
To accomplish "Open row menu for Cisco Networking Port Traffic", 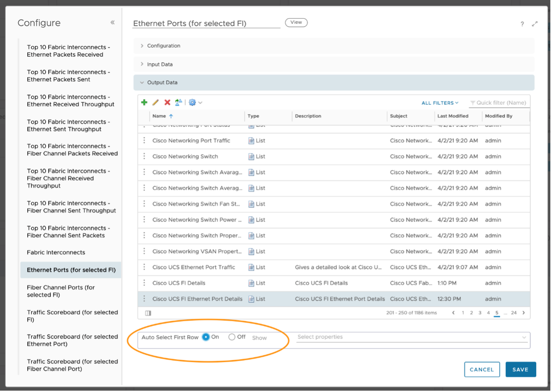I will [144, 140].
